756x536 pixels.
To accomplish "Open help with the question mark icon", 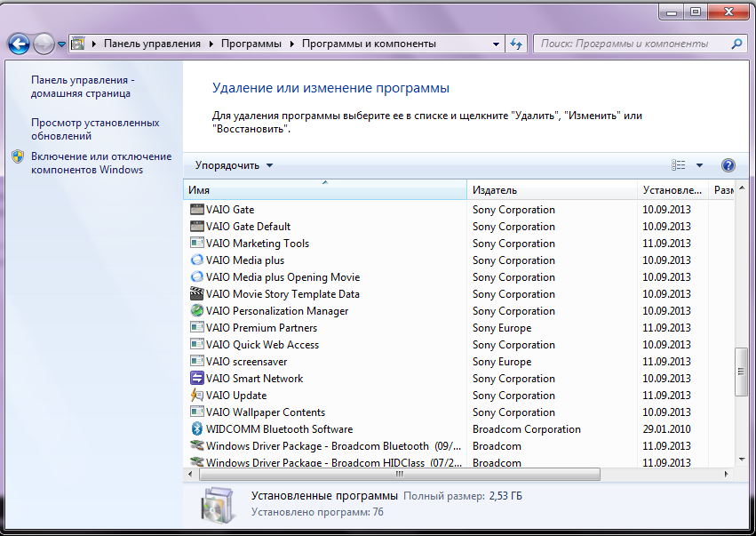I will (728, 165).
